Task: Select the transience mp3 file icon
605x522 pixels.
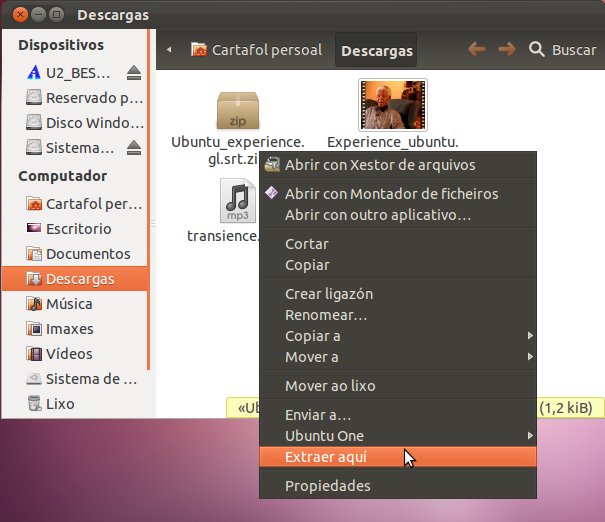Action: click(238, 201)
